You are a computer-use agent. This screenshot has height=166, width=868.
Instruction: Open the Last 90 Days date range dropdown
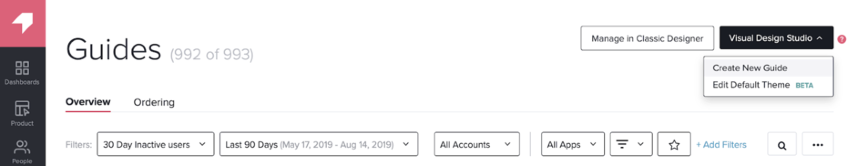[x=319, y=145]
